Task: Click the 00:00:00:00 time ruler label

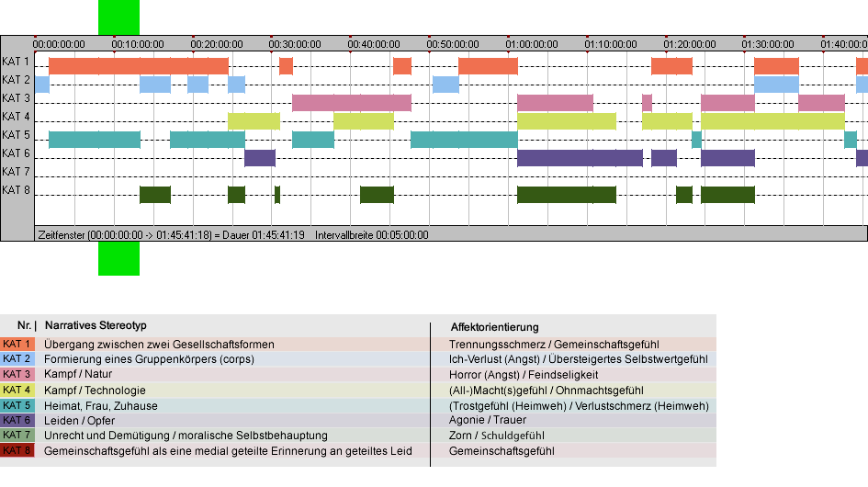Action: point(59,44)
